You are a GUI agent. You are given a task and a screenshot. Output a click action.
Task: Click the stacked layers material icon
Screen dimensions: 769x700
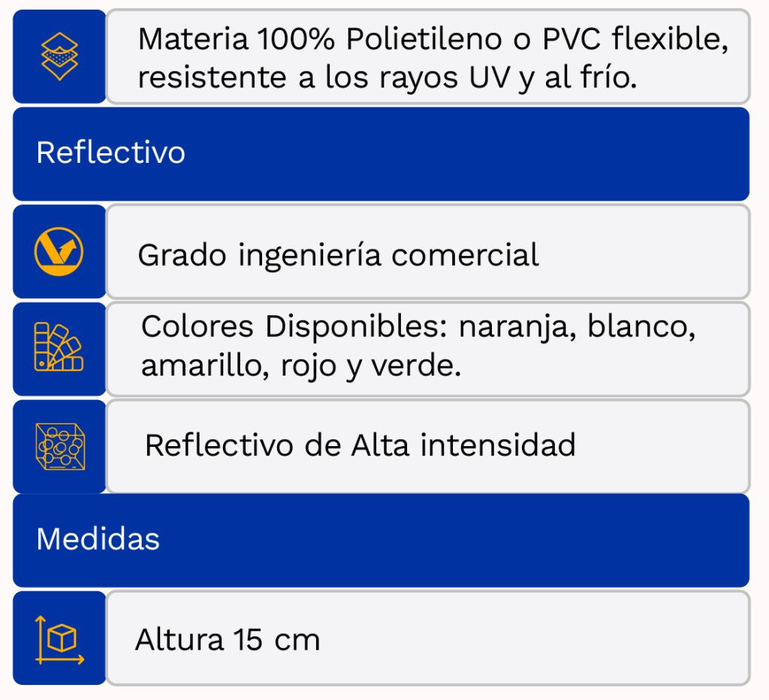pyautogui.click(x=59, y=56)
